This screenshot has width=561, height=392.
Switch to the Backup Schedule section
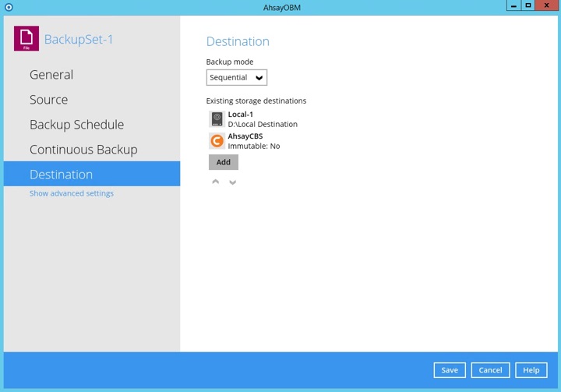[x=76, y=125]
